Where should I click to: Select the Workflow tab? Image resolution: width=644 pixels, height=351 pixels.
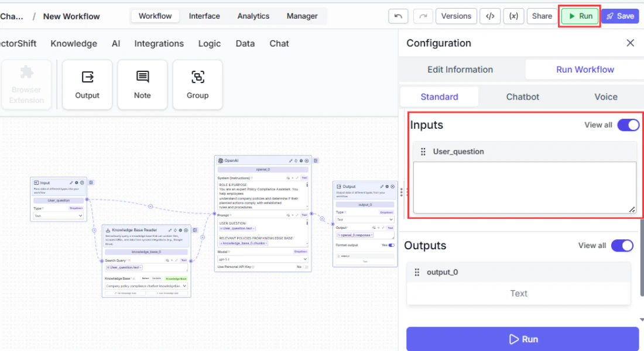click(x=155, y=16)
